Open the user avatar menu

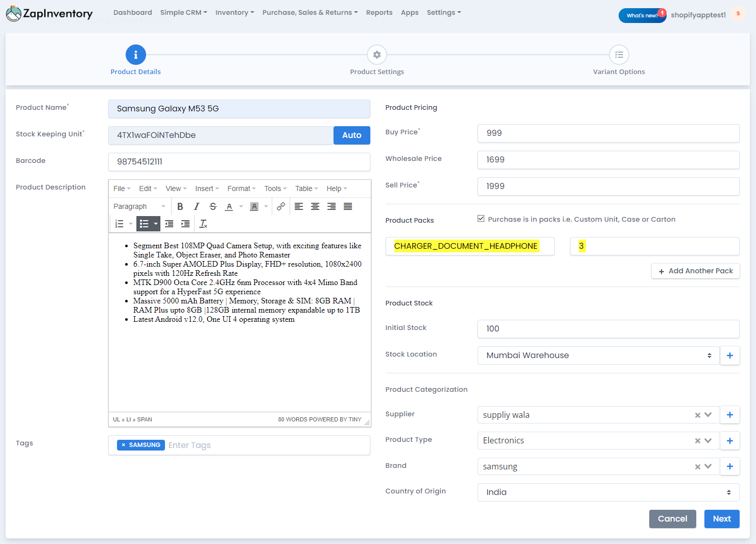pos(738,14)
